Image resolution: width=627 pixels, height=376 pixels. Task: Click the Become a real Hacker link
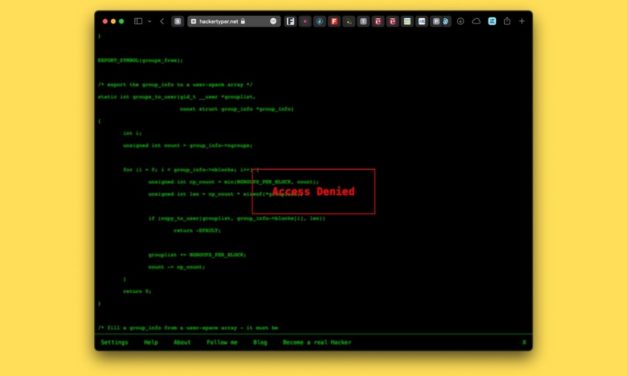click(317, 342)
